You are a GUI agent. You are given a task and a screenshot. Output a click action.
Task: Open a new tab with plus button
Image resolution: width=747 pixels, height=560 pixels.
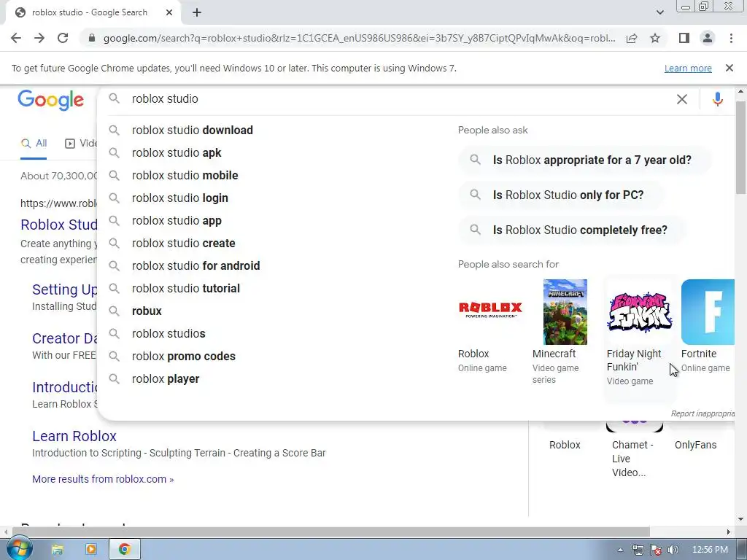[197, 12]
